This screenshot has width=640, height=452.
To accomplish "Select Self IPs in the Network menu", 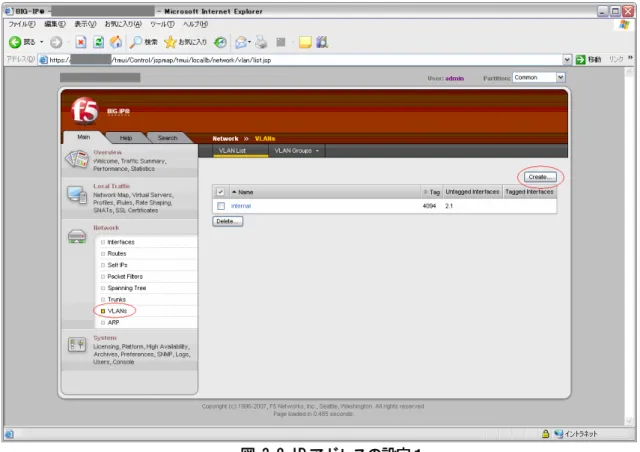I will pyautogui.click(x=118, y=265).
